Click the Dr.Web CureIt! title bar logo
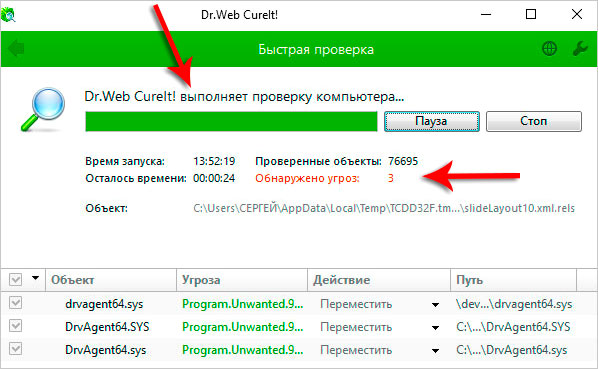The height and width of the screenshot is (369, 598). 8,15
